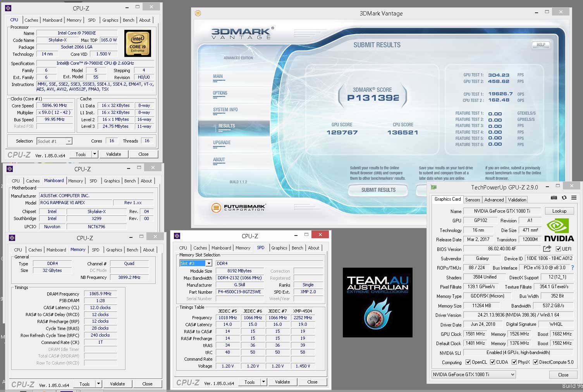Switch to Bench tab in the top CPU-Z window
583x392 pixels.
pos(129,20)
